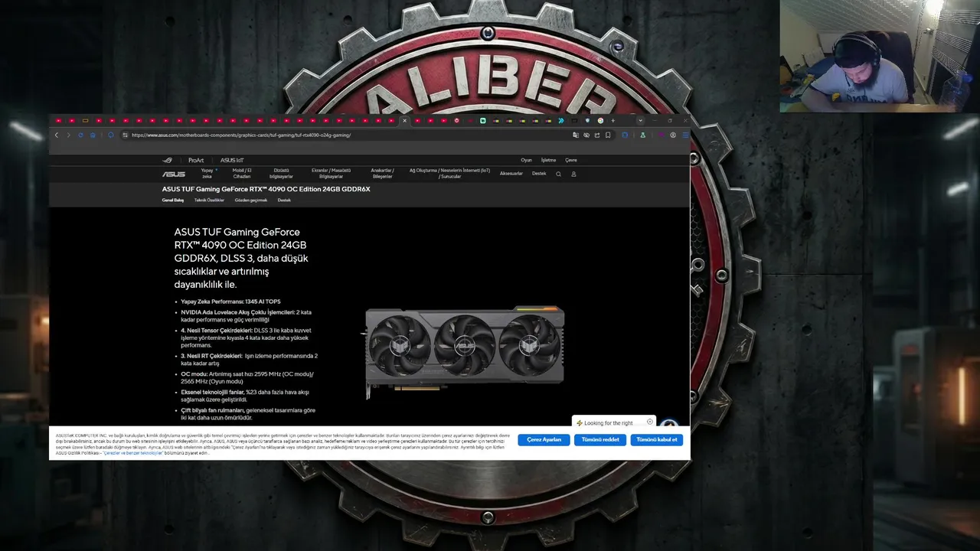Open Ekranlar / Masaüstü Bilgisayarlar menu
980x551 pixels.
click(331, 173)
